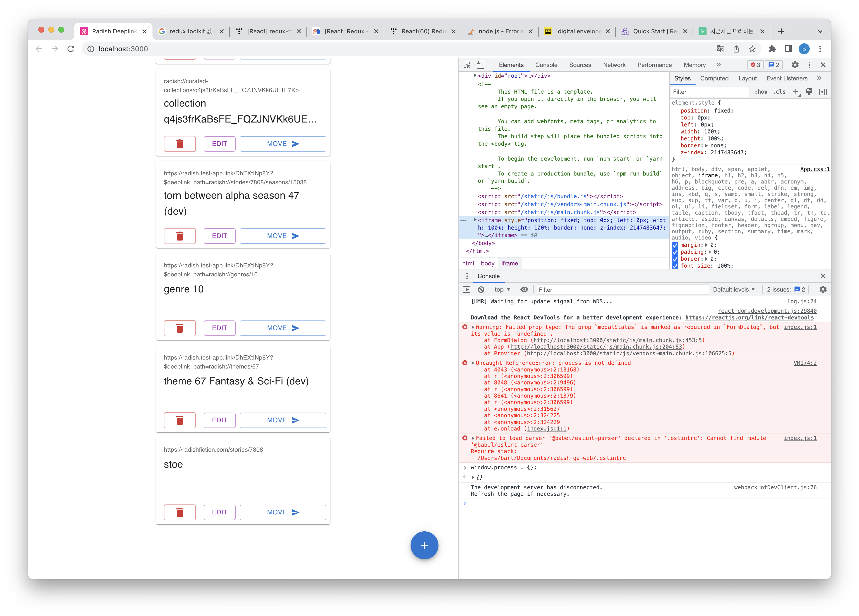Open DevTools settings gear
Viewport: 859px width, 616px height.
(795, 65)
